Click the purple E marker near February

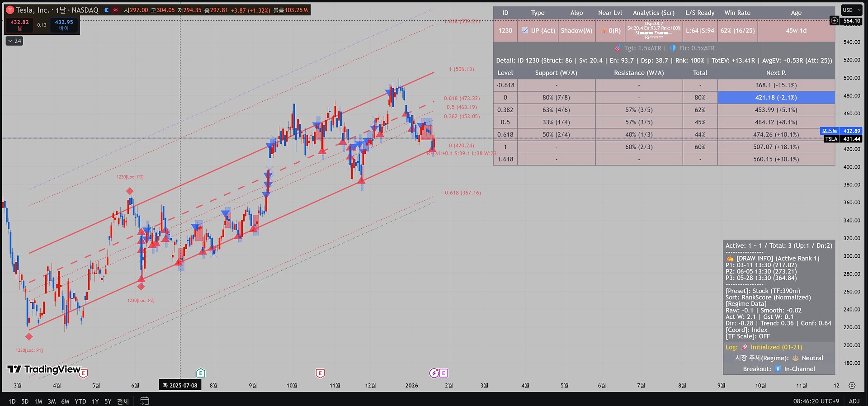443,373
